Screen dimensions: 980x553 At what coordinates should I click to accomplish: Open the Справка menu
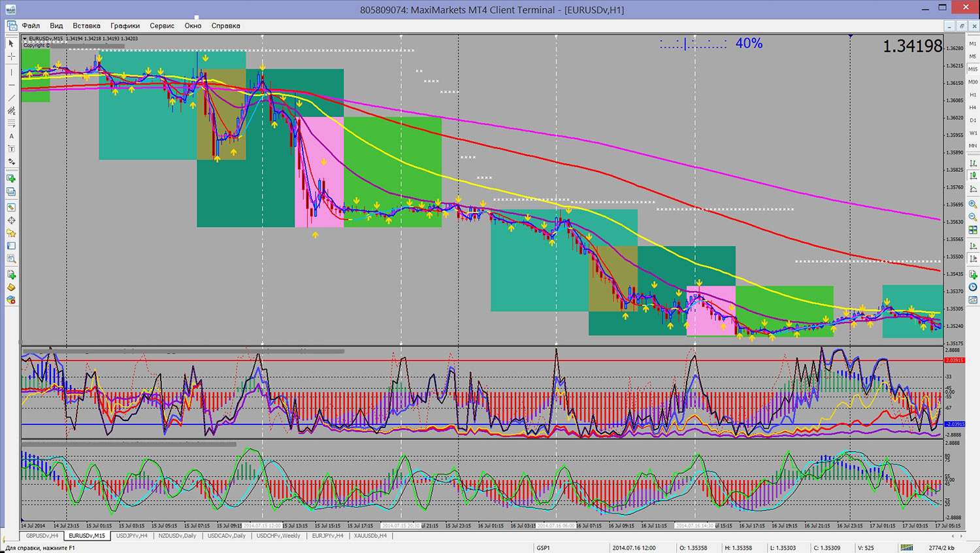pyautogui.click(x=225, y=25)
